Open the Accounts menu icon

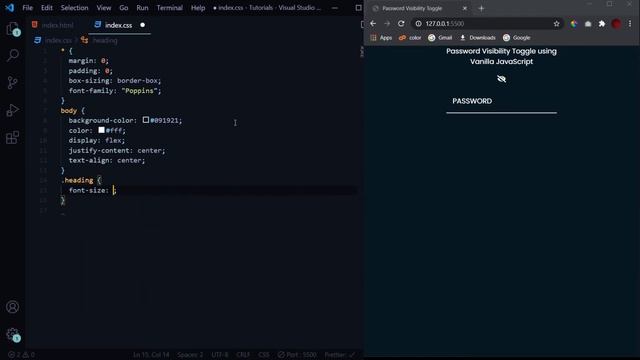(x=13, y=307)
